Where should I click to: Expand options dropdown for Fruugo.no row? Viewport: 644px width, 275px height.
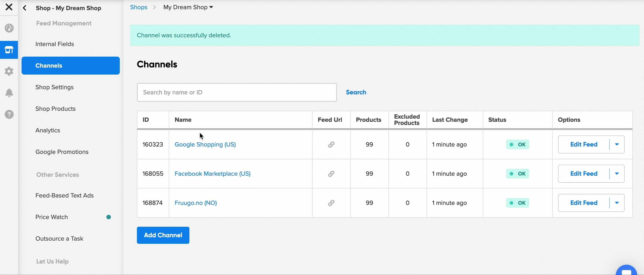[617, 203]
